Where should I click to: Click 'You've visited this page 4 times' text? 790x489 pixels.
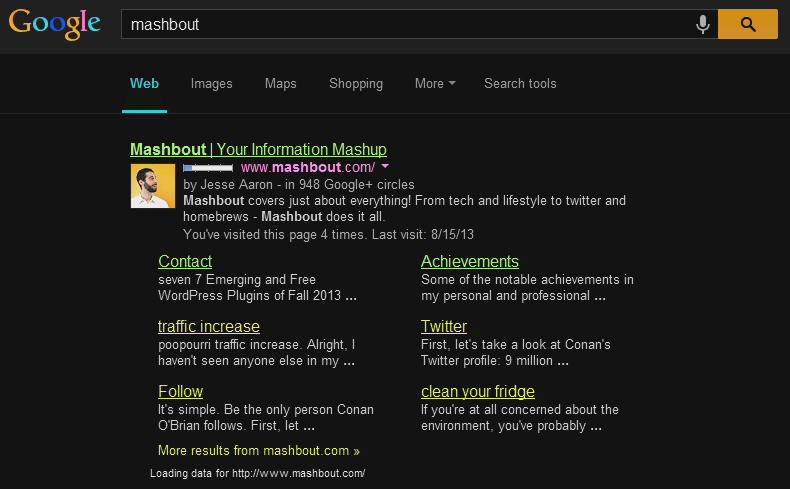[x=274, y=235]
